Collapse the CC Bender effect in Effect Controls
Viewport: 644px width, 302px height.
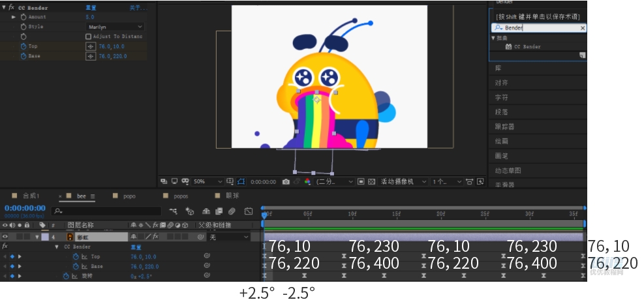(4, 7)
